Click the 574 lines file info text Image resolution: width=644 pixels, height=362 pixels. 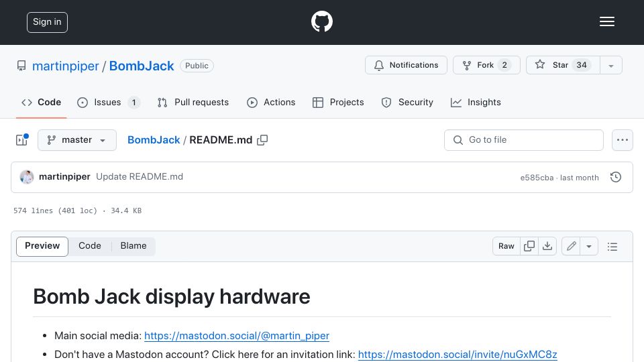coord(77,211)
